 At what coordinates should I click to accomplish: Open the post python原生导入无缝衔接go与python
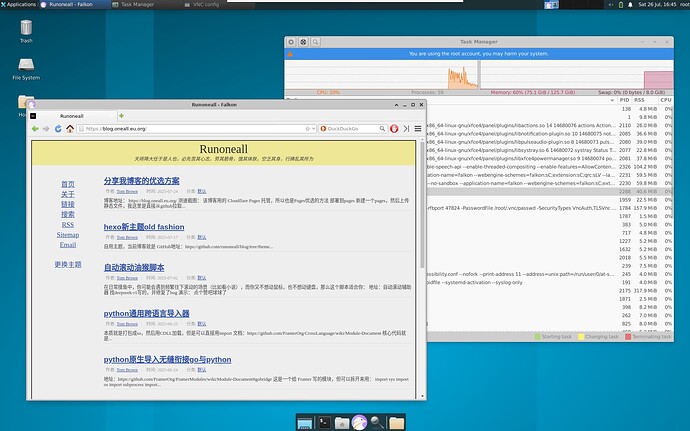[167, 359]
